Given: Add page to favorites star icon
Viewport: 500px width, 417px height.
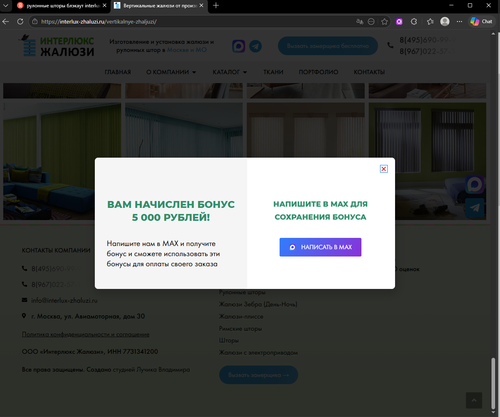Looking at the screenshot, I should tap(384, 22).
